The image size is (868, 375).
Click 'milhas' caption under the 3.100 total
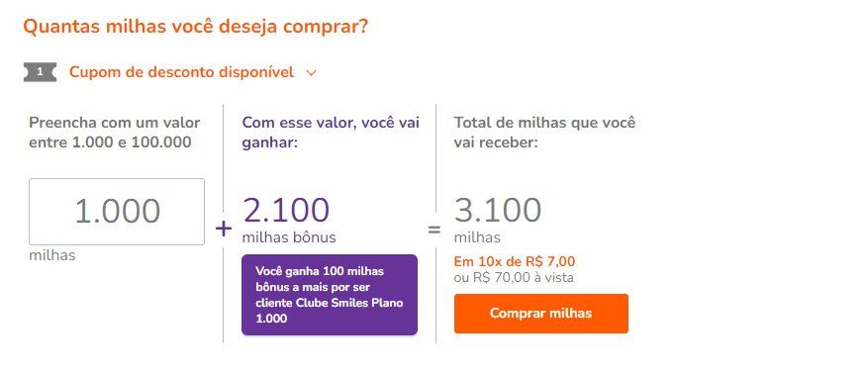(477, 237)
